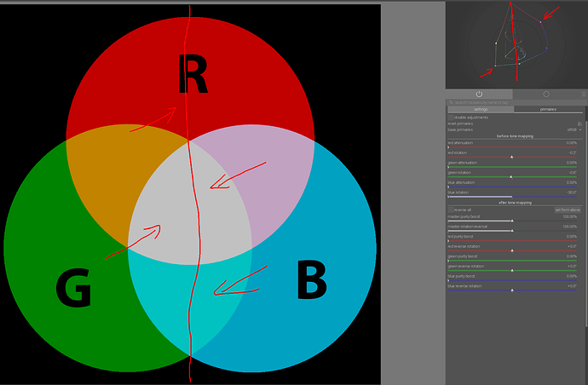
Task: Adjust the red rotation slider
Action: tap(512, 155)
